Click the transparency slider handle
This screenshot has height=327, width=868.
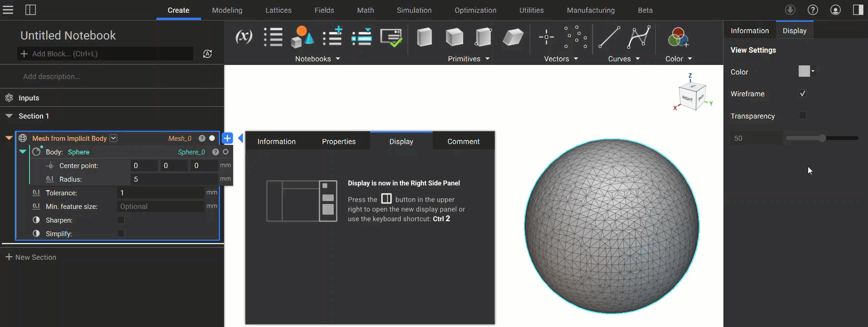tap(822, 138)
